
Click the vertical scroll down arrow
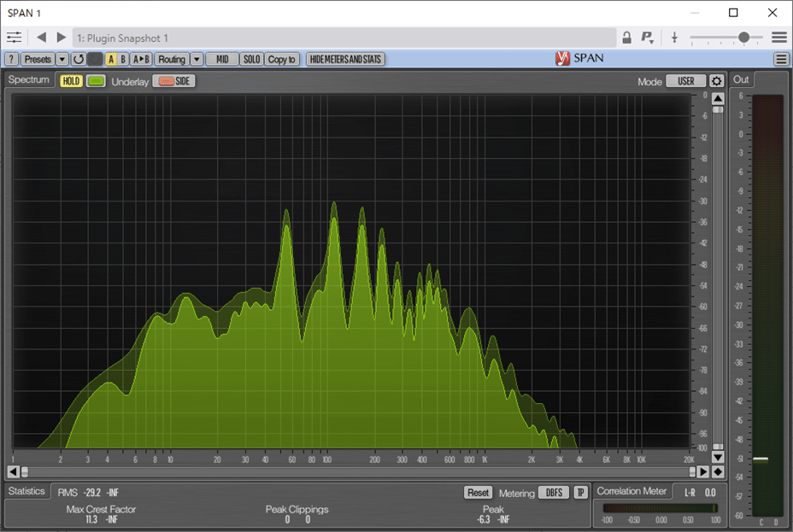718,457
